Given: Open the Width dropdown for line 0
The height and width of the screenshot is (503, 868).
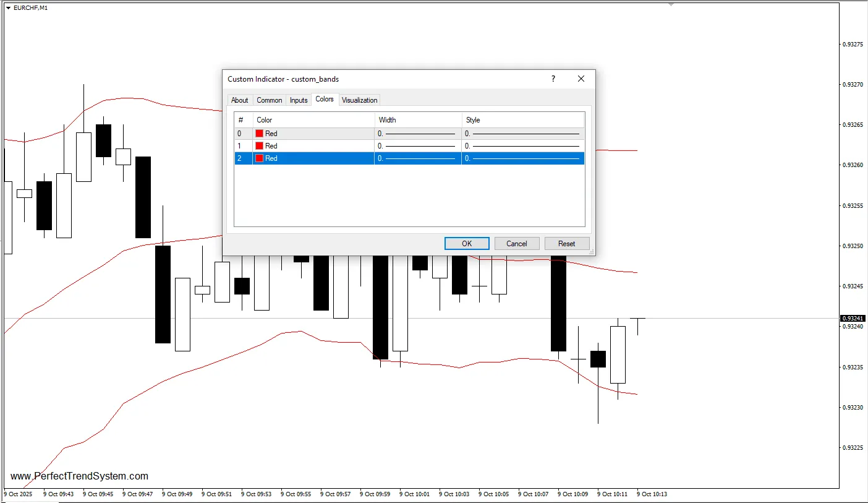Looking at the screenshot, I should pos(418,134).
